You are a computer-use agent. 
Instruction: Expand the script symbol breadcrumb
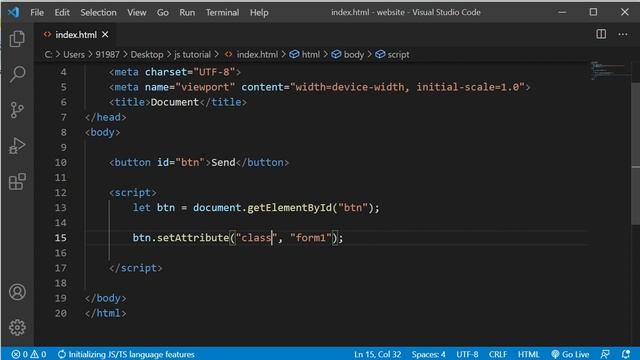coord(392,55)
